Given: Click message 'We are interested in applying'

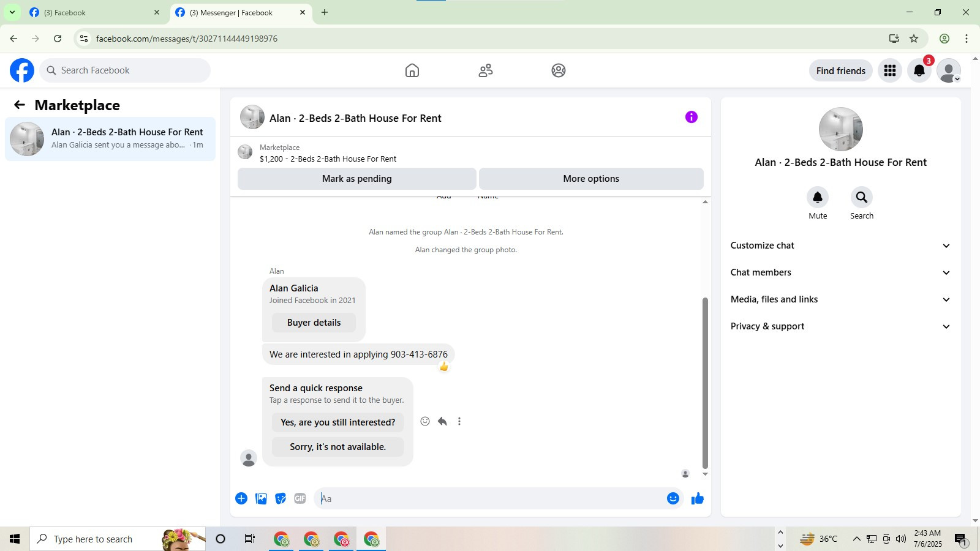Looking at the screenshot, I should [x=358, y=354].
